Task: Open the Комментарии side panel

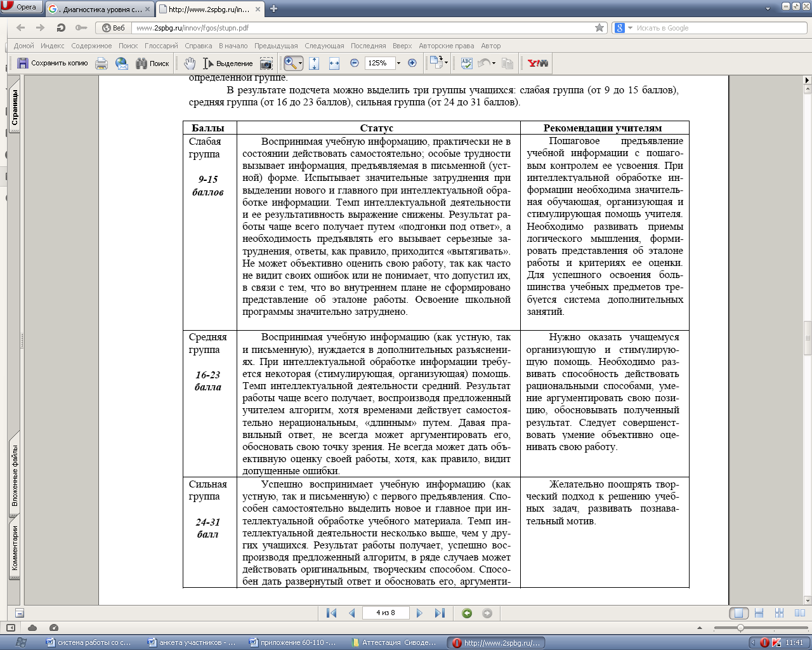Action: [x=14, y=548]
